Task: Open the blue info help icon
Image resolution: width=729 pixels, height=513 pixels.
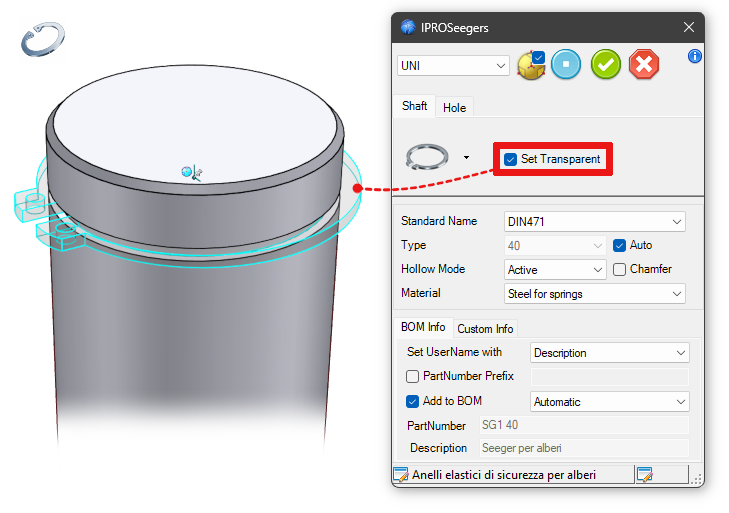Action: [x=695, y=56]
